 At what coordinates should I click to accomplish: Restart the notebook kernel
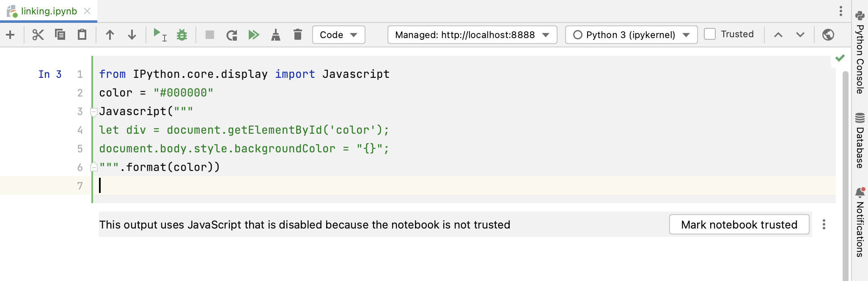pyautogui.click(x=231, y=35)
